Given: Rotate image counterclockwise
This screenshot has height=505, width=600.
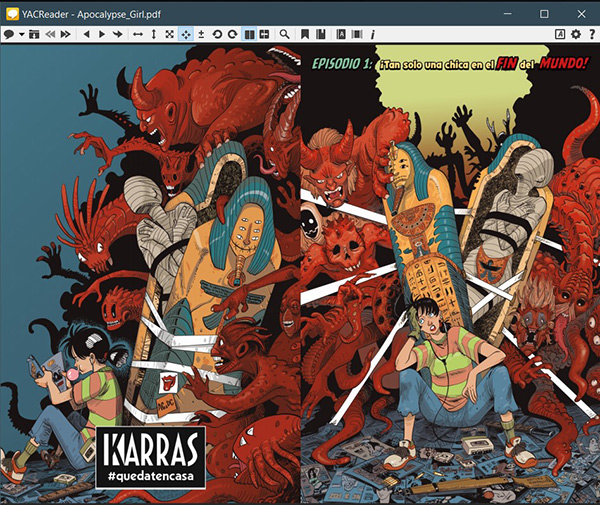Looking at the screenshot, I should pos(217,34).
